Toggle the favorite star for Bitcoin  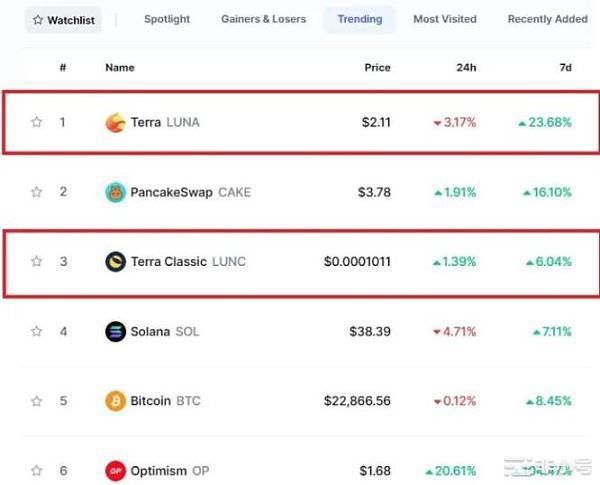[37, 401]
